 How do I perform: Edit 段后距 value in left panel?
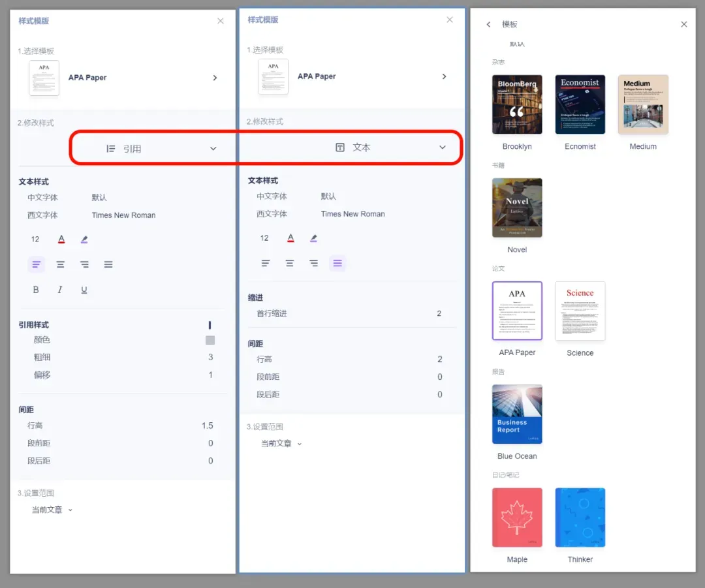pyautogui.click(x=210, y=461)
